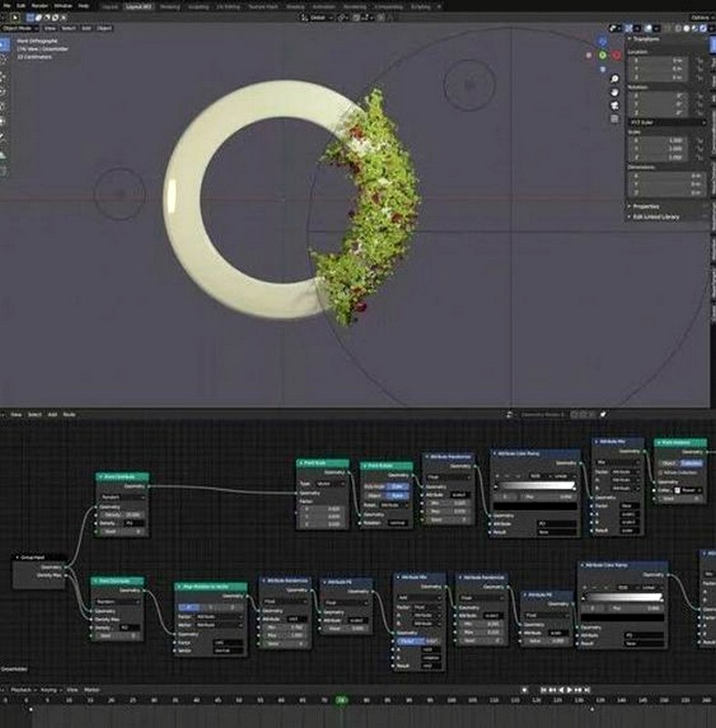
Task: Select the Select Box tool icon
Action: pos(4,43)
